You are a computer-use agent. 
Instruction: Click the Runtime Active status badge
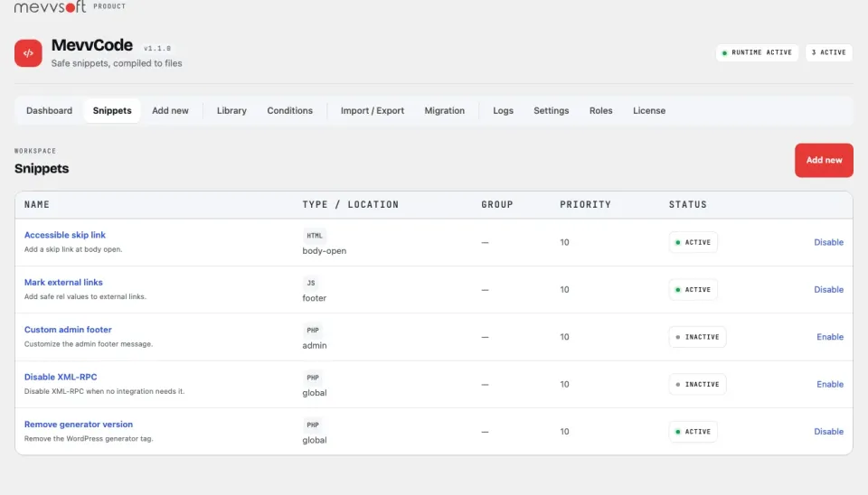757,52
